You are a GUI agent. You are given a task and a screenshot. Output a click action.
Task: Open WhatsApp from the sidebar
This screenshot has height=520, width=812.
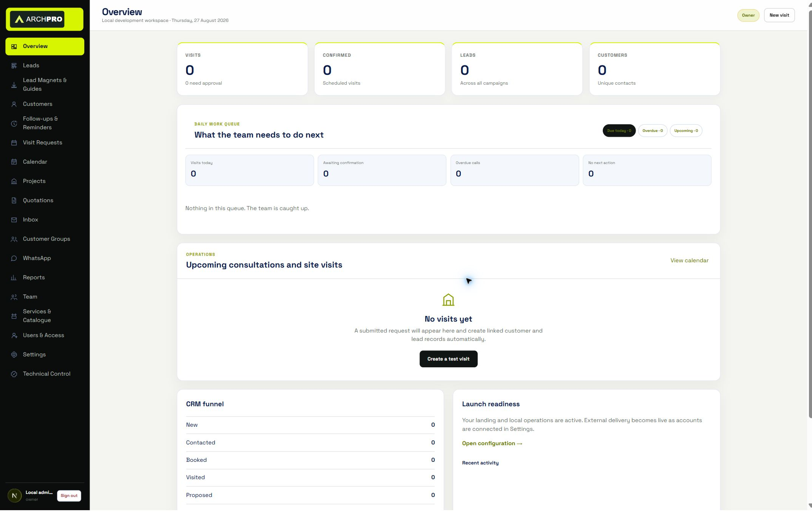click(x=45, y=258)
